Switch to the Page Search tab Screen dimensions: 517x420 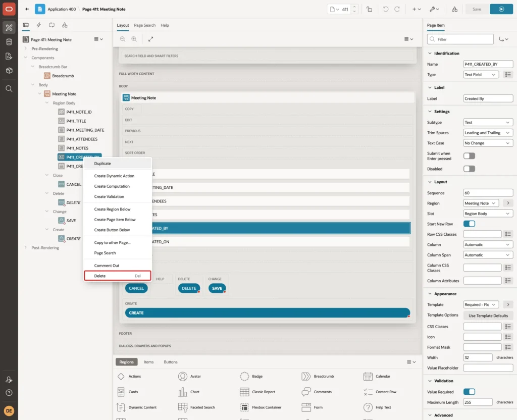click(144, 25)
